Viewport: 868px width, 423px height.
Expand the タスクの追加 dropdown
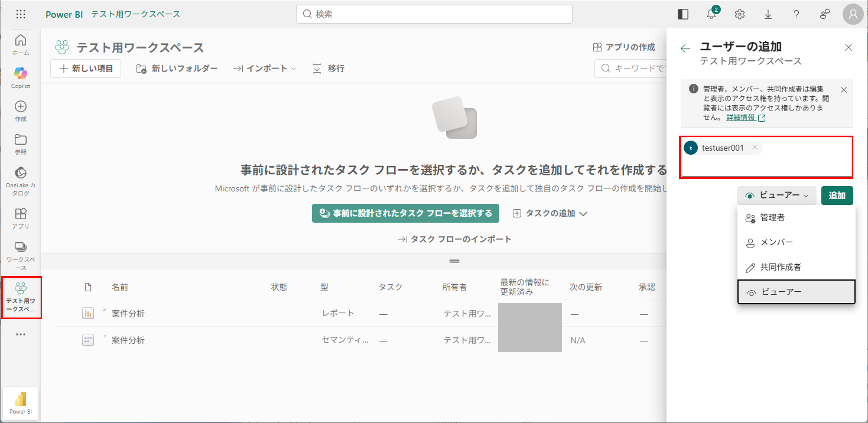point(550,213)
